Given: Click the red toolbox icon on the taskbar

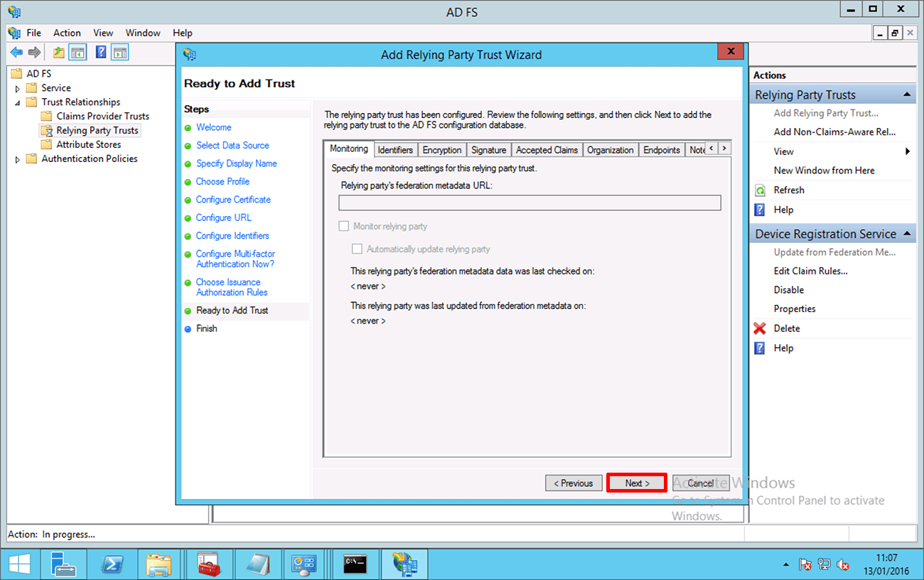Looking at the screenshot, I should click(209, 564).
